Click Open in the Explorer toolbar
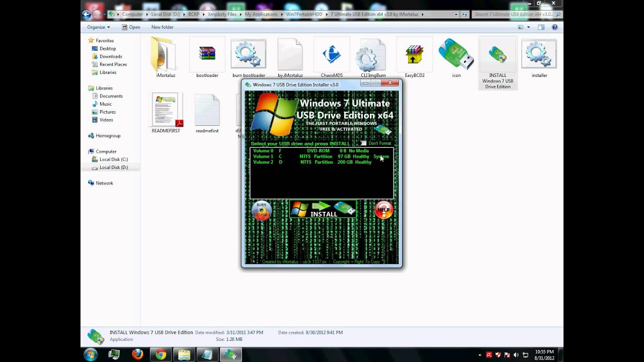The image size is (644, 362). click(x=131, y=27)
